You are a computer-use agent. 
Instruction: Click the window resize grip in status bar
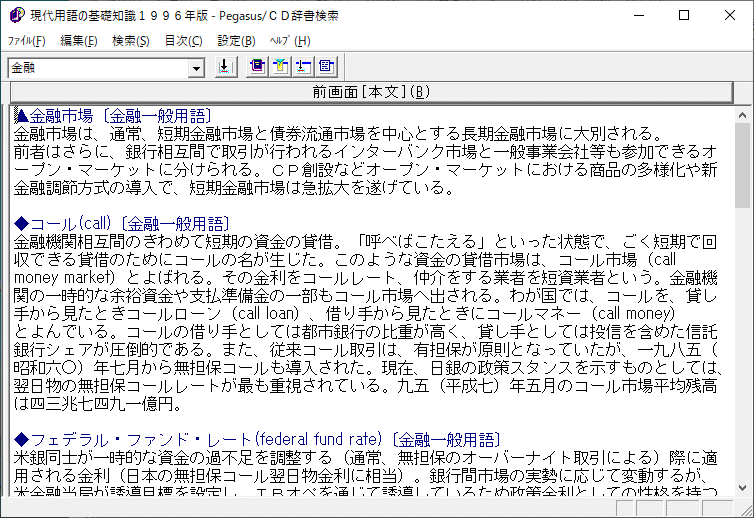747,511
